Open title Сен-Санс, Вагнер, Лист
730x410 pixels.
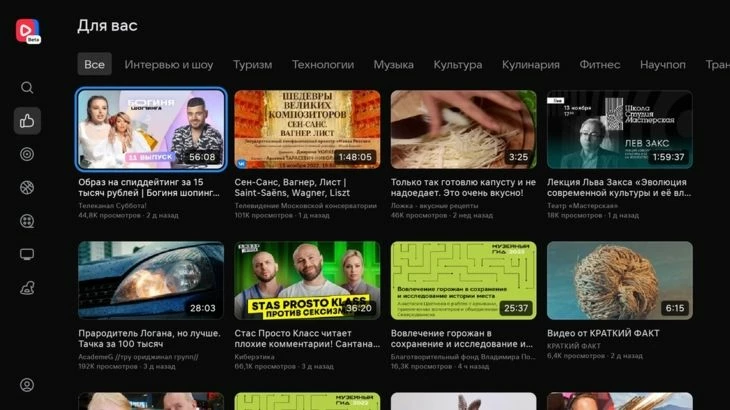292,188
